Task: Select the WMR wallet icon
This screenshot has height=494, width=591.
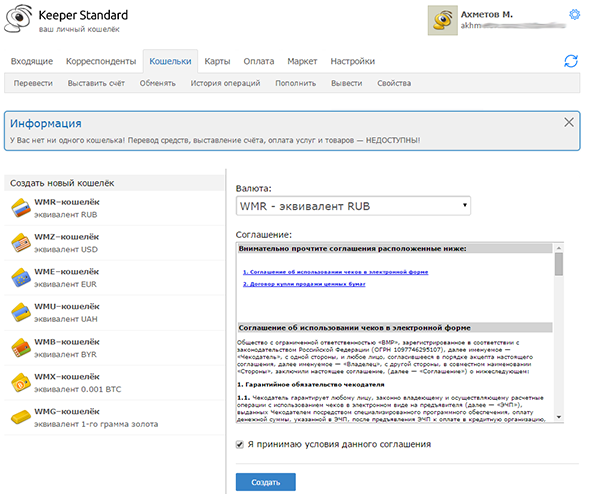Action: (x=21, y=208)
